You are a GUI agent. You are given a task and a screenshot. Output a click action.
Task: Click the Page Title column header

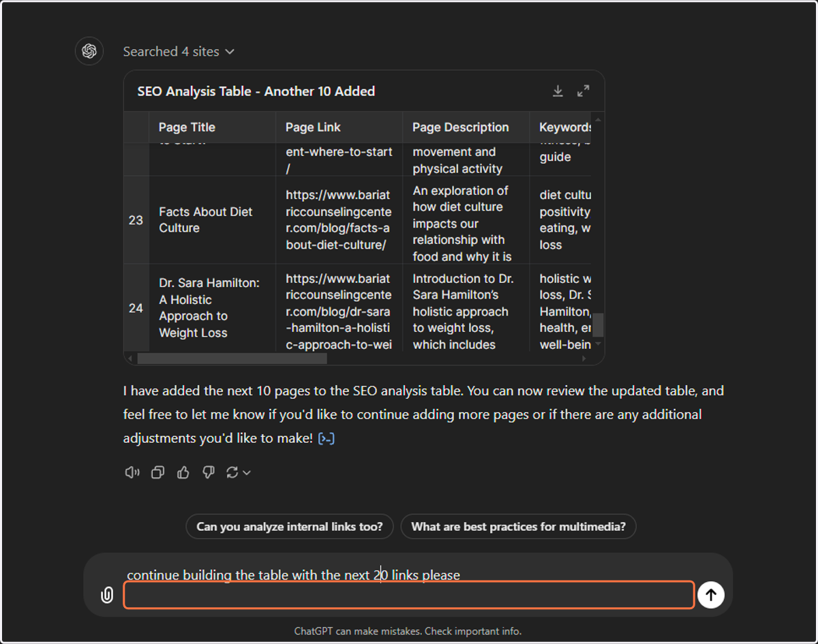click(212, 127)
